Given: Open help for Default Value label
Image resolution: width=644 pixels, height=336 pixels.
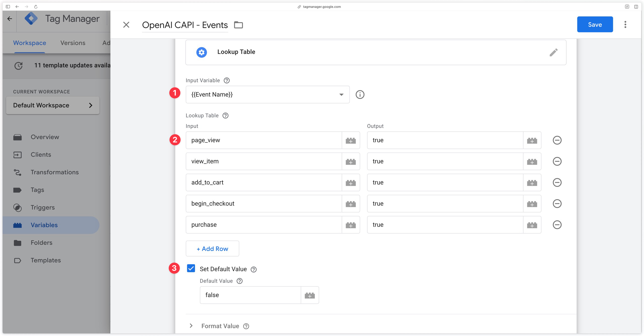Looking at the screenshot, I should (x=239, y=281).
